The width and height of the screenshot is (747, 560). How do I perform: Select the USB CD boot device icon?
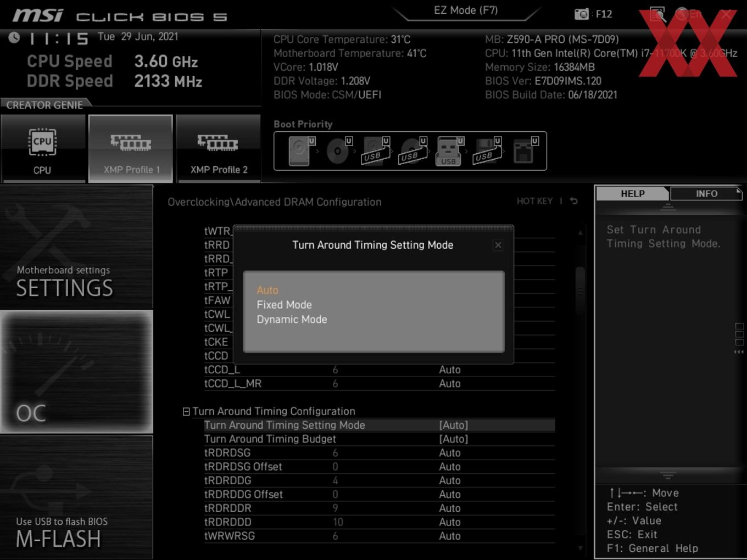[x=413, y=151]
